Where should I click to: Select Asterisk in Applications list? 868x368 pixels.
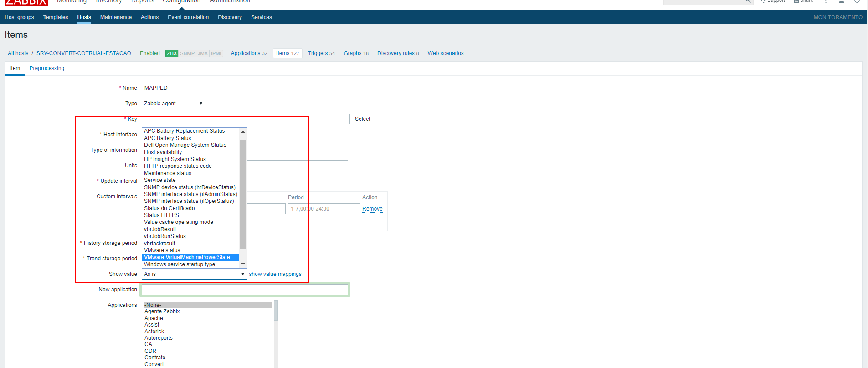coord(208,332)
